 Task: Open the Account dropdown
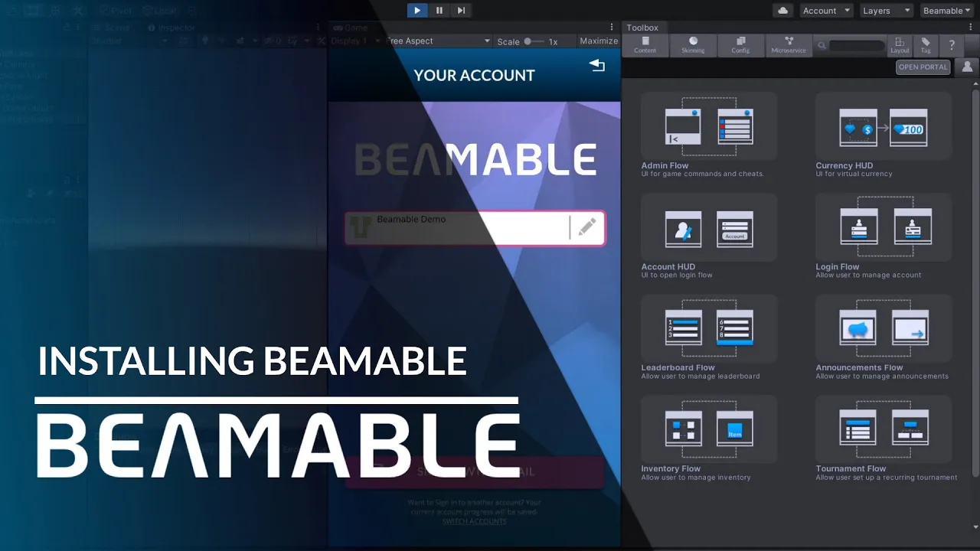pyautogui.click(x=826, y=11)
